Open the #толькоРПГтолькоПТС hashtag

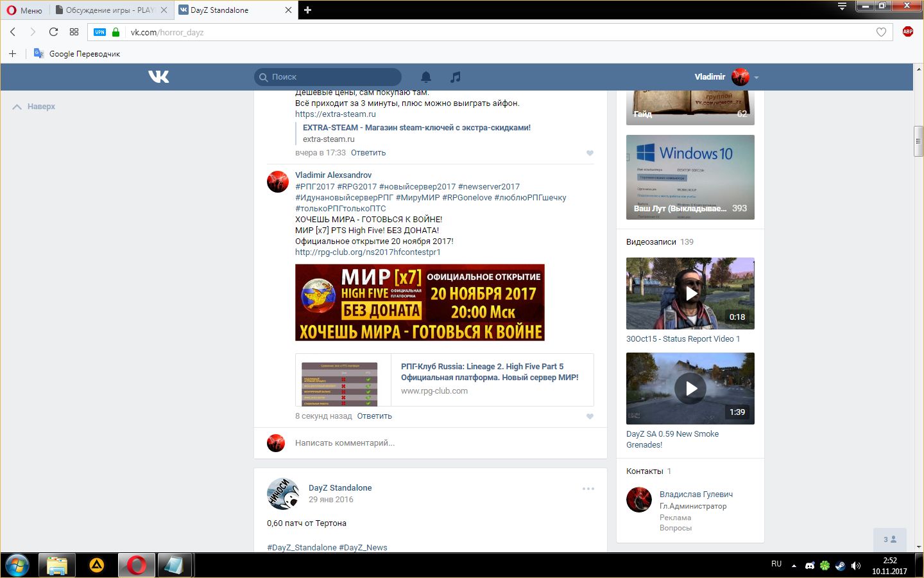(x=341, y=209)
